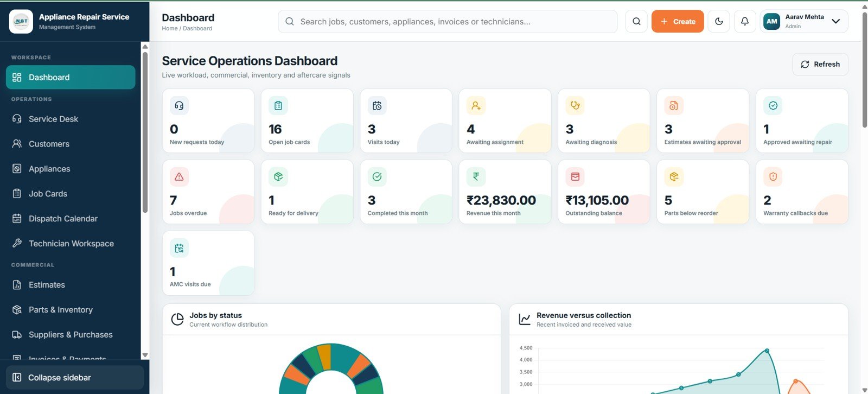Click the Refresh button
Screen dimensions: 868x394
[x=820, y=64]
